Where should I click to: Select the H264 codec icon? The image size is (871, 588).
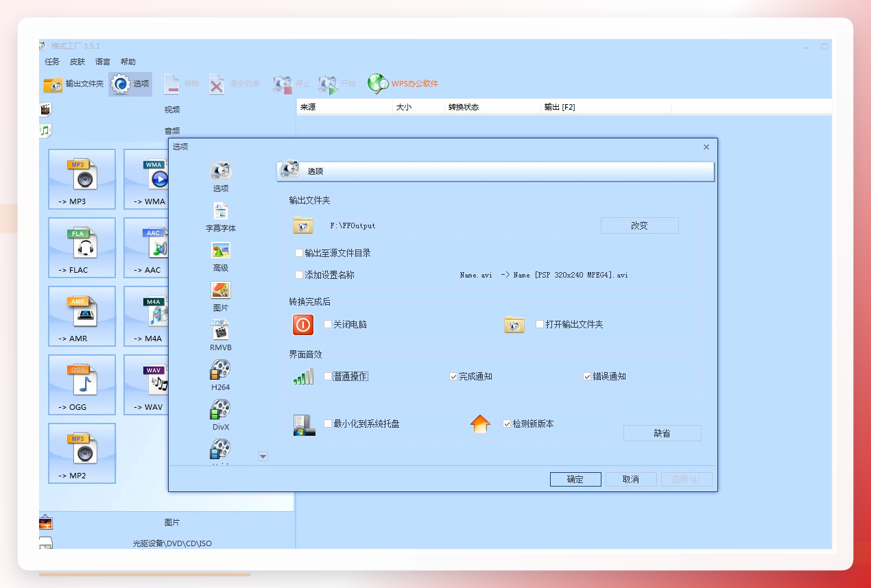220,376
